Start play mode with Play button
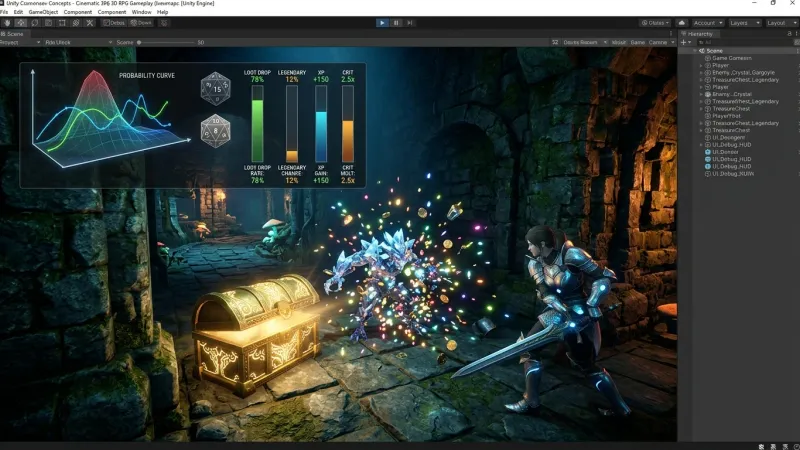This screenshot has height=450, width=800. 382,23
